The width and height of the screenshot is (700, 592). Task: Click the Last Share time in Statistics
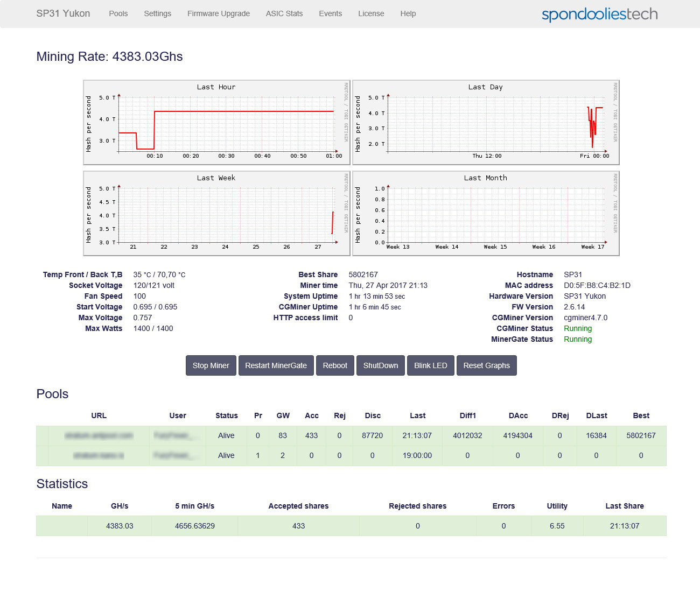pos(625,526)
